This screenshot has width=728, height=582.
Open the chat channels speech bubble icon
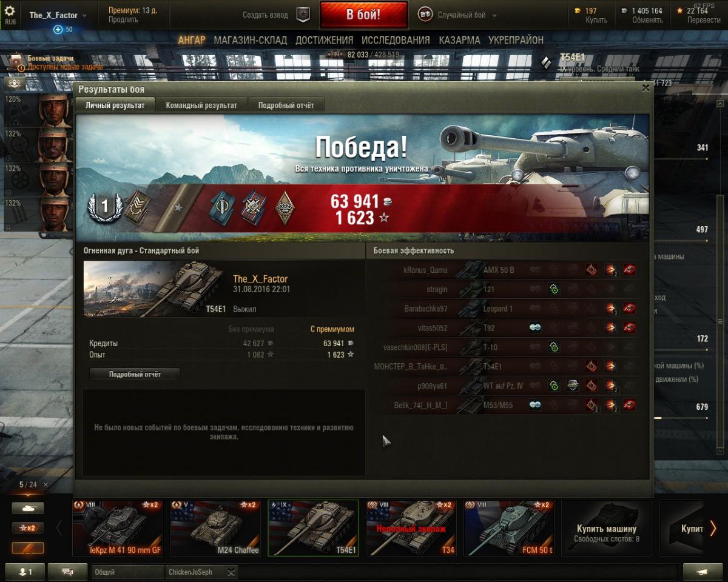tap(67, 571)
